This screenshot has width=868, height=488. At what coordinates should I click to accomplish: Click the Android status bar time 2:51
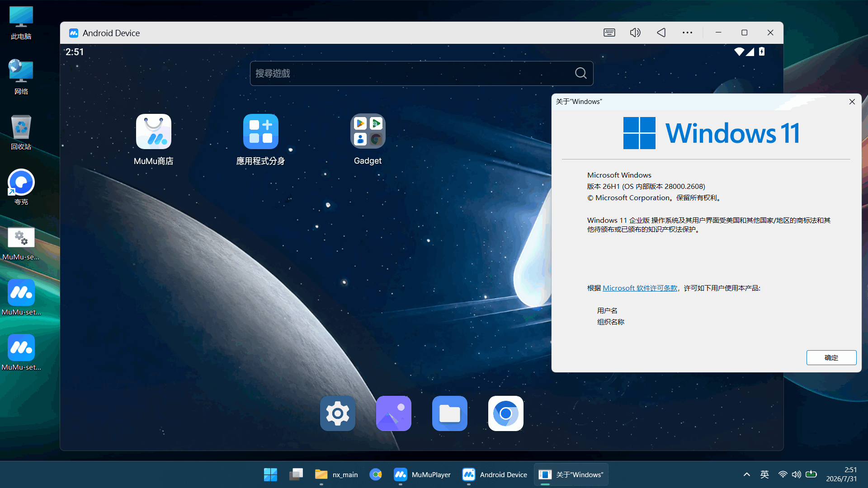point(75,52)
